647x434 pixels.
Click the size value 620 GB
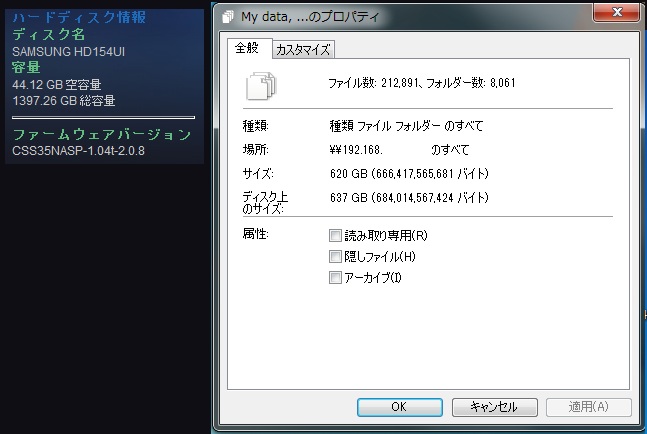(348, 174)
